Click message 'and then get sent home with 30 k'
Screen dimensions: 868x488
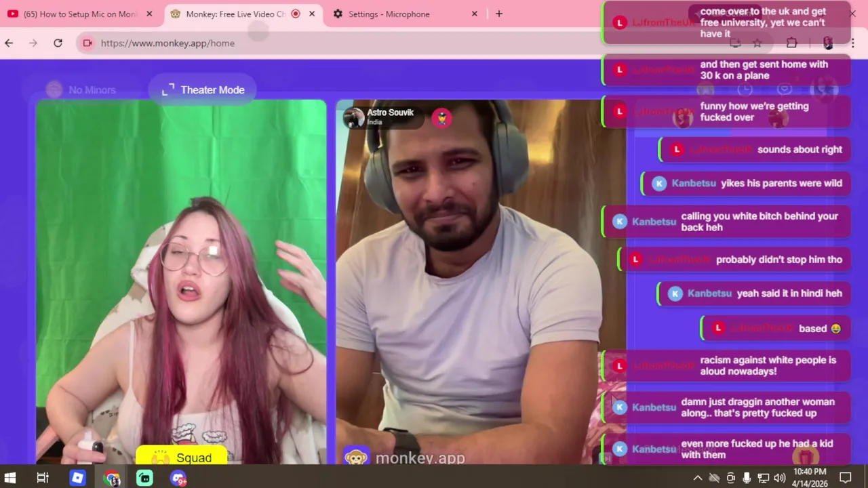[726, 70]
